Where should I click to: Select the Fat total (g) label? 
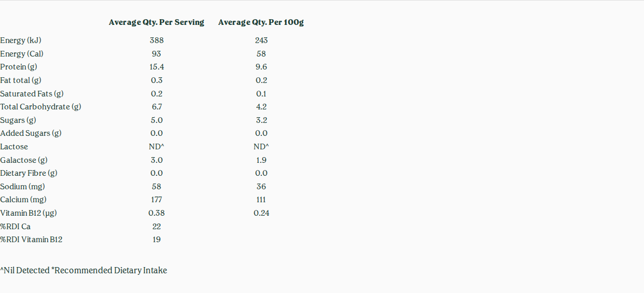tap(21, 80)
